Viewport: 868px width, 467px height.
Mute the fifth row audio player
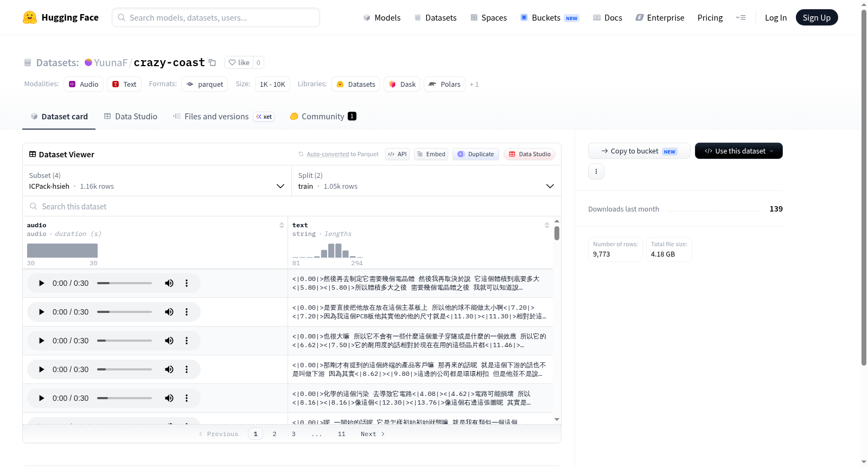[x=169, y=398]
